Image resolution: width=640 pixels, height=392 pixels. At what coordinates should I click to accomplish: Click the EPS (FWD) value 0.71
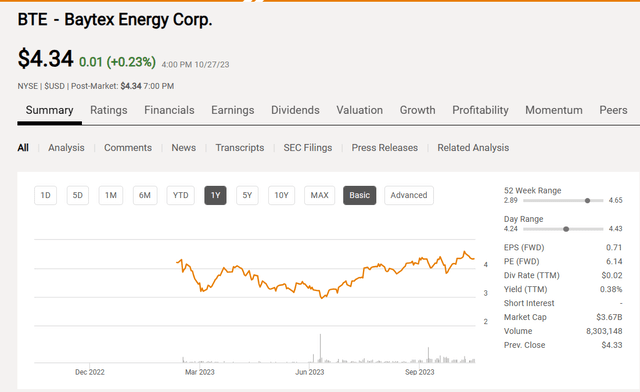[614, 248]
